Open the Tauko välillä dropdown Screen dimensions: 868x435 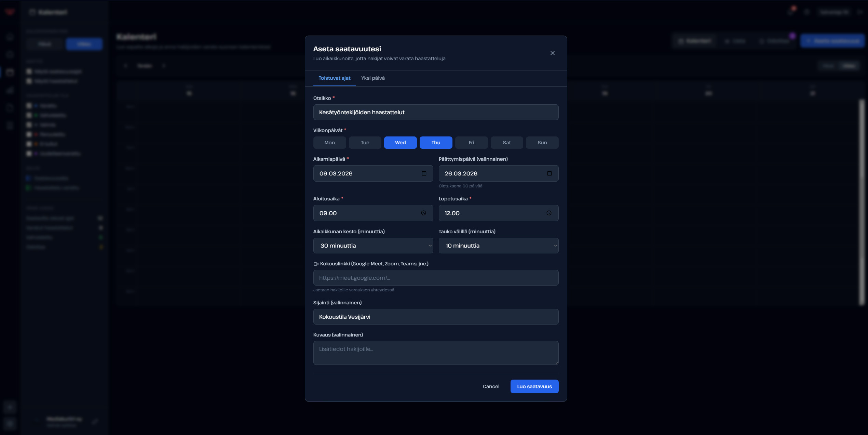498,246
